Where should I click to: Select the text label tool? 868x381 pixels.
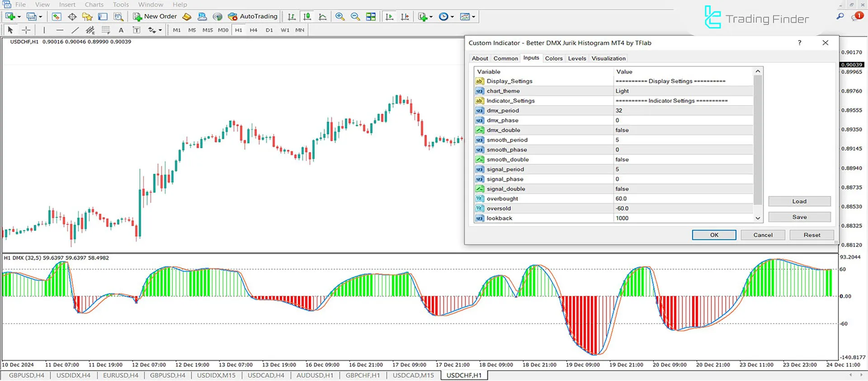coord(136,30)
